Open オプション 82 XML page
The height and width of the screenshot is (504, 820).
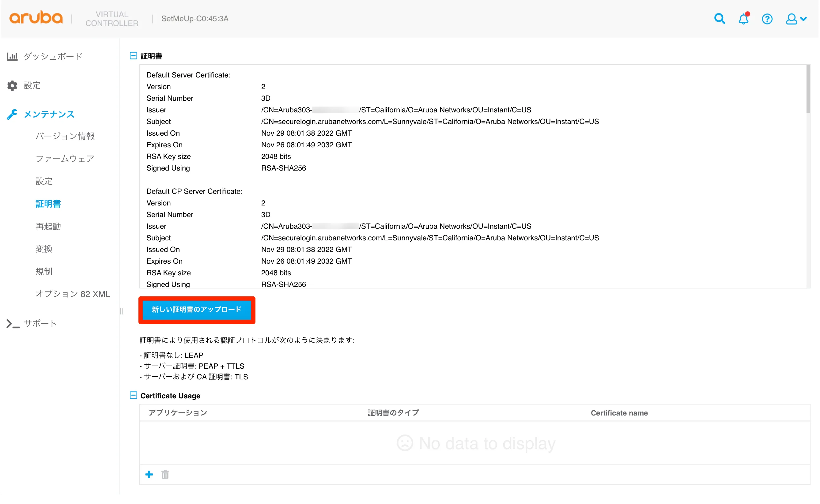pyautogui.click(x=73, y=294)
